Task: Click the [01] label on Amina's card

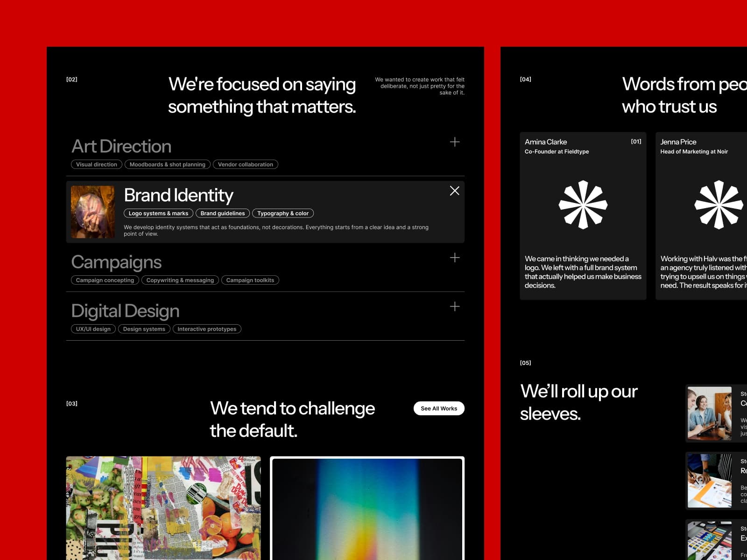Action: pos(636,141)
